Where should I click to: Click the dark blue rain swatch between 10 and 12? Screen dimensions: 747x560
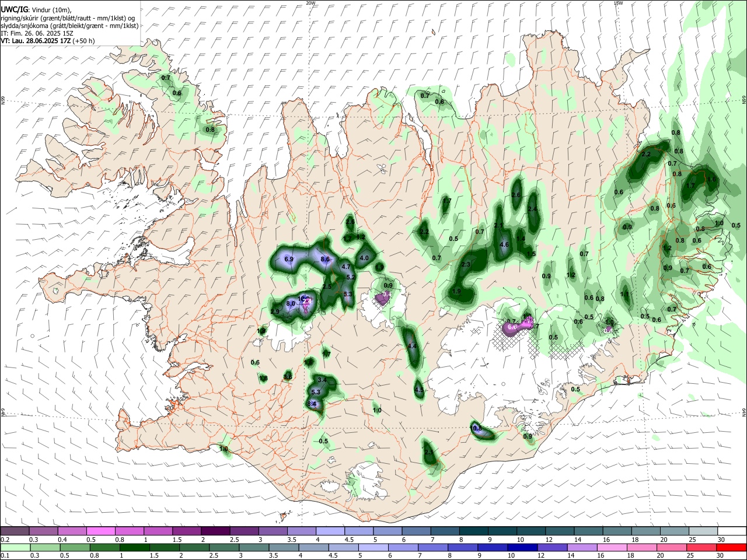click(x=522, y=547)
